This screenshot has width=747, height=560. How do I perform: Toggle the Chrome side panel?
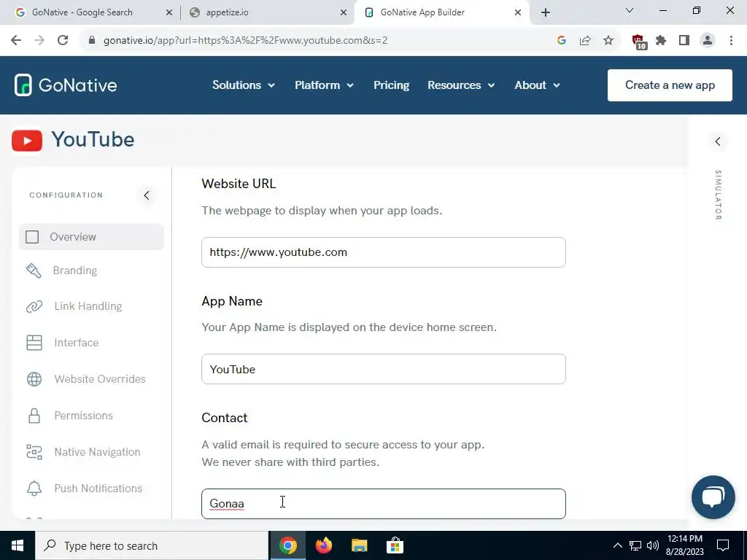click(x=684, y=41)
